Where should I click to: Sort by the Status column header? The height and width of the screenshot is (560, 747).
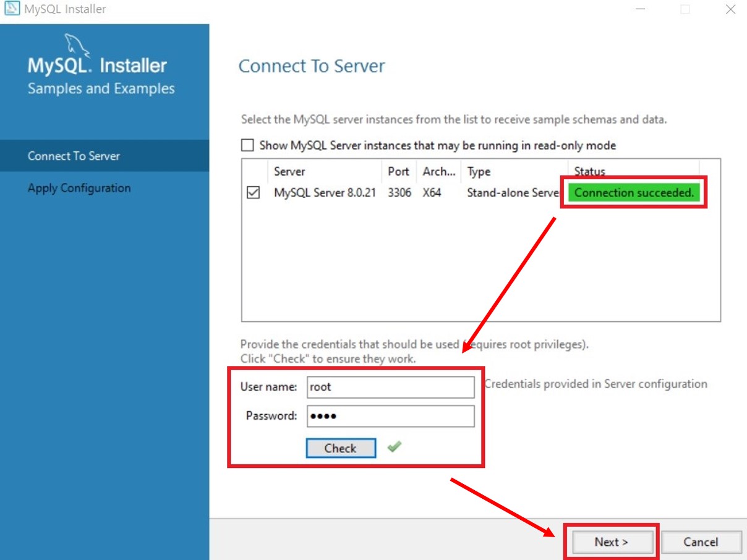634,171
